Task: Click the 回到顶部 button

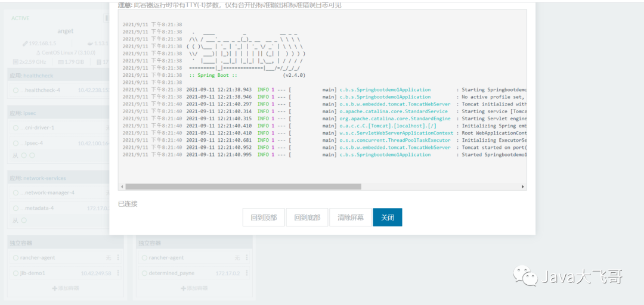Action: 264,217
